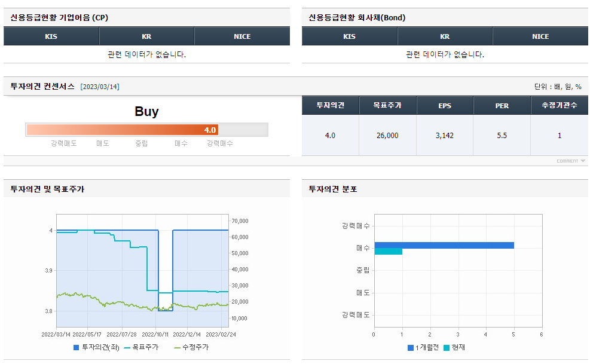Screen dimensions: 590x364
Task: Click the blue 투자의견(좌) legend square
Action: (x=76, y=347)
